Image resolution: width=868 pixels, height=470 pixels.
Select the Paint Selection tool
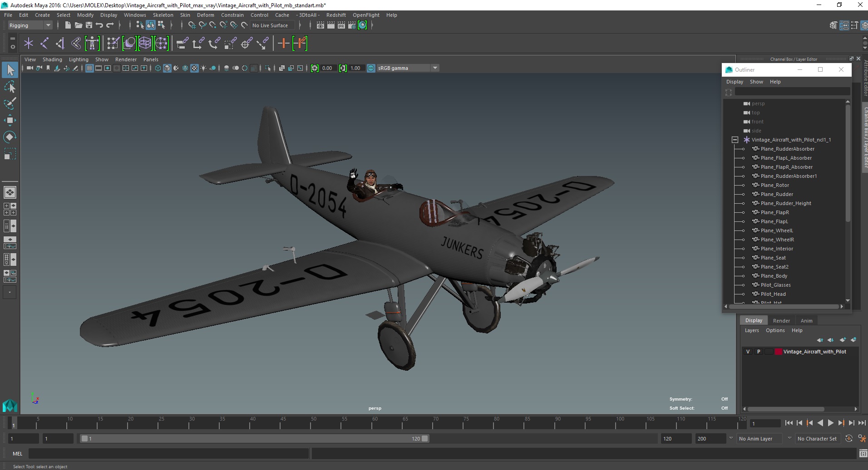pyautogui.click(x=10, y=103)
